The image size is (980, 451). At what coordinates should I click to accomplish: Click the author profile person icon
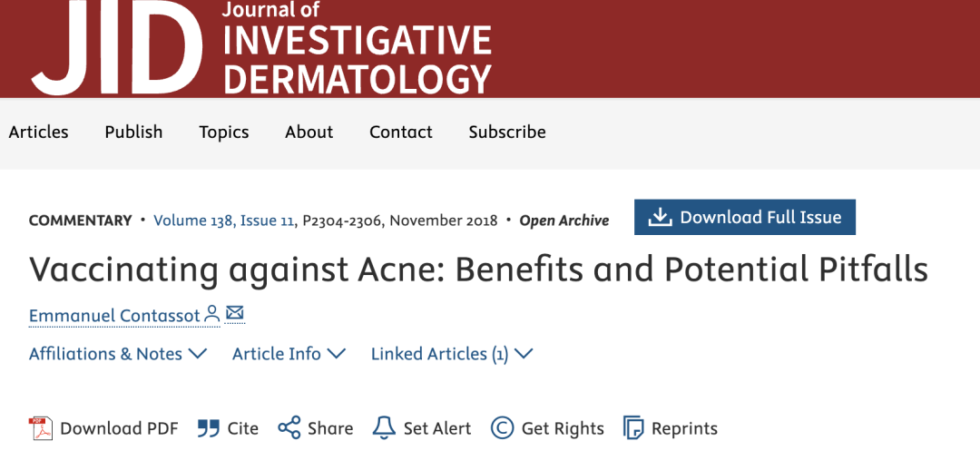click(212, 314)
